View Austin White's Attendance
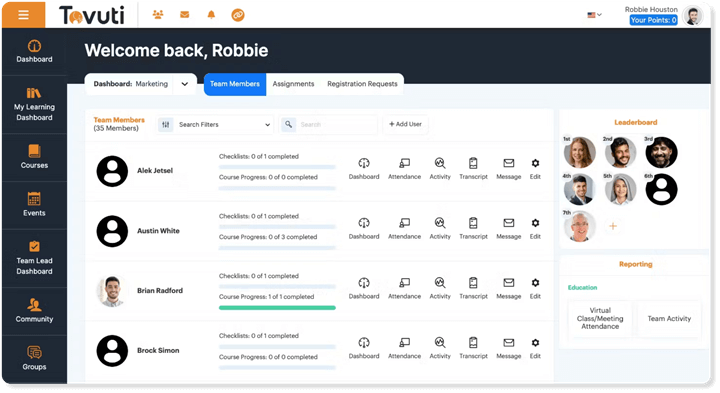 [405, 229]
